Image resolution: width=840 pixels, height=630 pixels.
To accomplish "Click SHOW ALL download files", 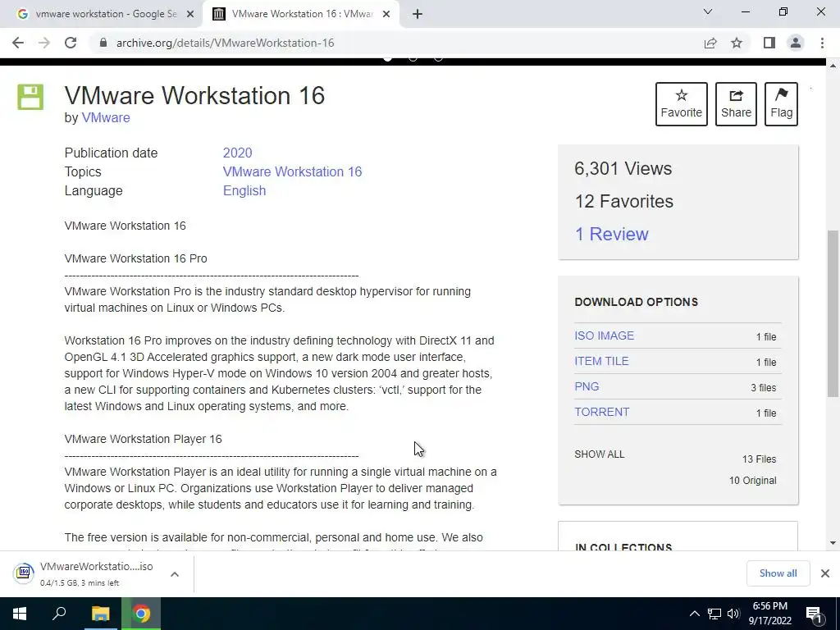I will point(600,454).
